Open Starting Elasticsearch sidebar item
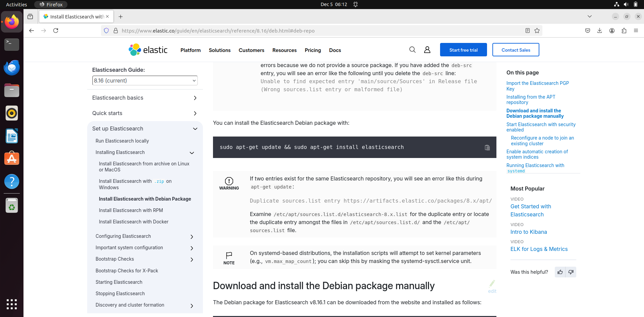Viewport: 644px width, 317px height. pyautogui.click(x=119, y=282)
